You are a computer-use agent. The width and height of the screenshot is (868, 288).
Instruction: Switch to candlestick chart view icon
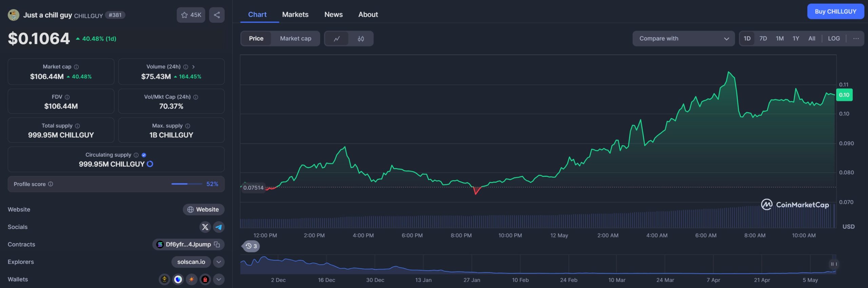coord(361,39)
